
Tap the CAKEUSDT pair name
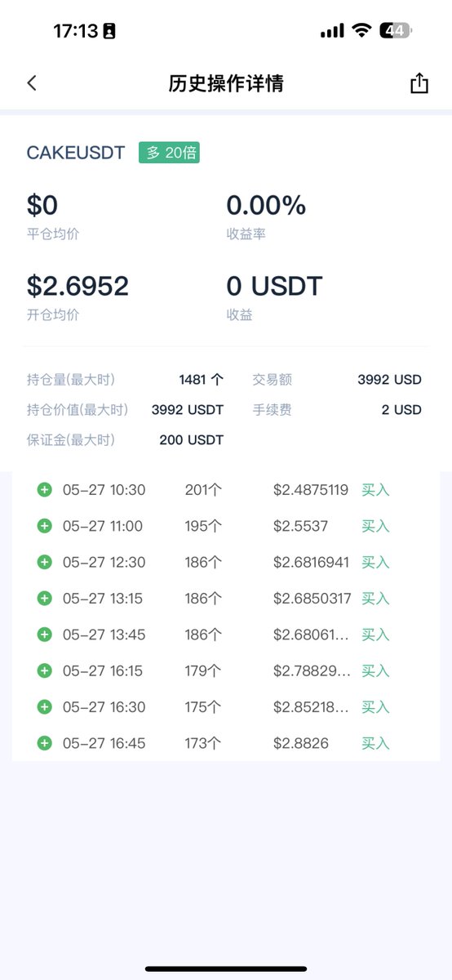[76, 153]
